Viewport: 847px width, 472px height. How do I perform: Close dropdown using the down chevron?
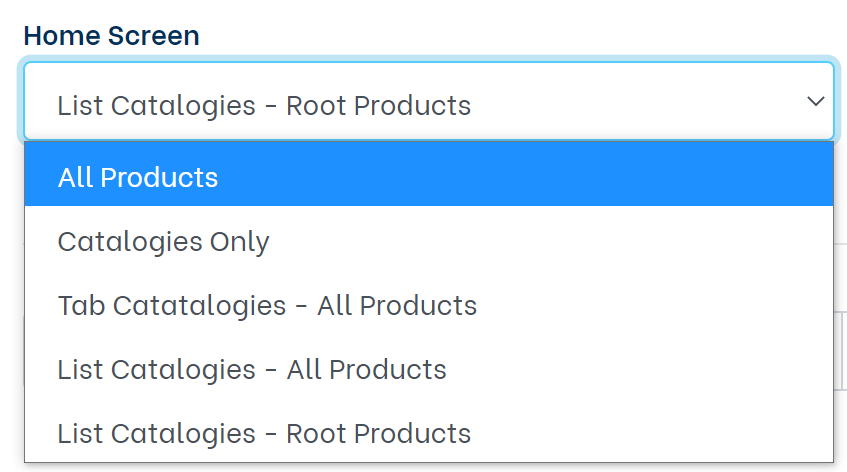[x=815, y=102]
